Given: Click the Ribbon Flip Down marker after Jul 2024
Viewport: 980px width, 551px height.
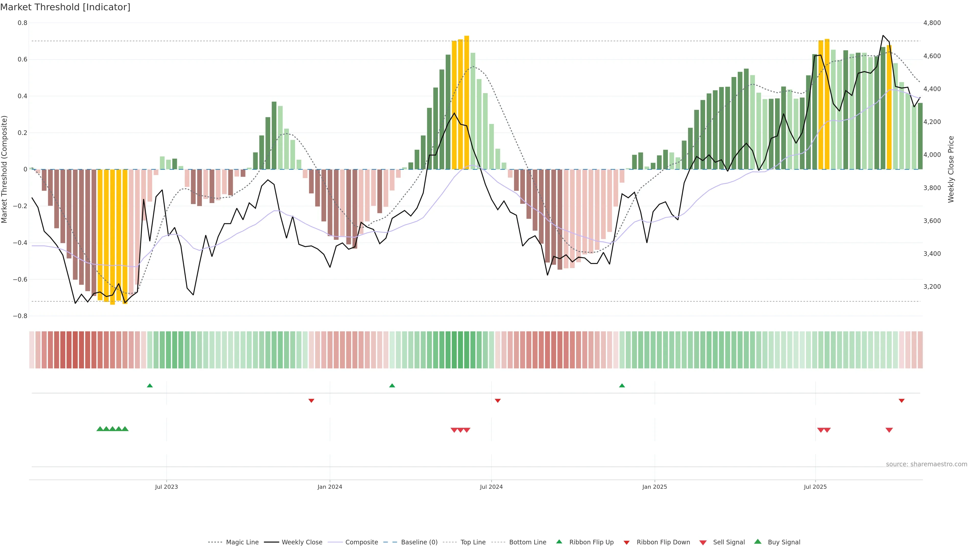Looking at the screenshot, I should tap(498, 401).
